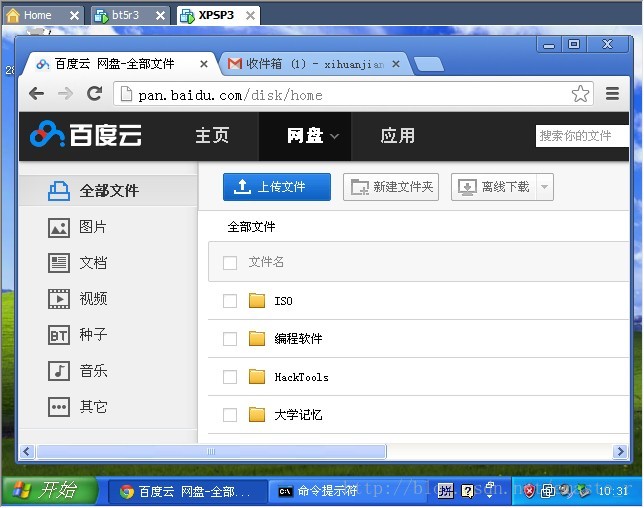Click the 文档 documents icon in sidebar
The image size is (644, 508).
click(x=59, y=263)
